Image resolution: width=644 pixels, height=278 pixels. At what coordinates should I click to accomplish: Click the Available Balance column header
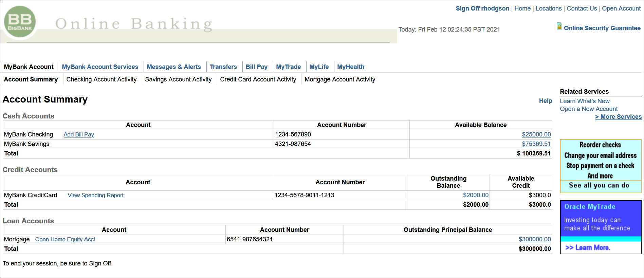tap(481, 125)
